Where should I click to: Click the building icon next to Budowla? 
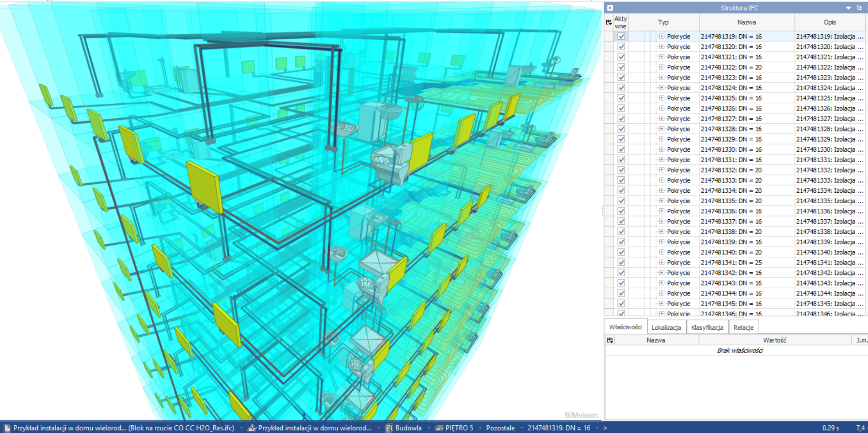[389, 428]
